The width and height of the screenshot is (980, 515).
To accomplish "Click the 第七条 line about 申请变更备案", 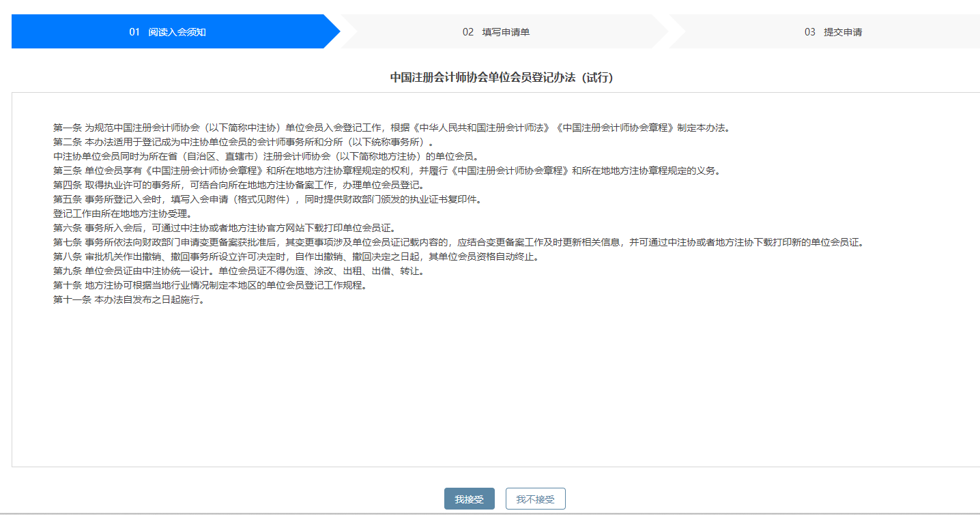I will pos(459,242).
